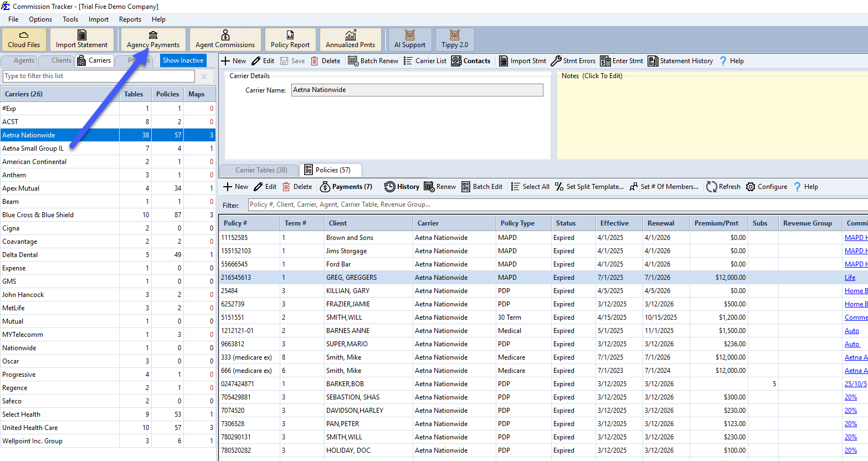
Task: Select the United Health Care carrier row
Action: [108, 428]
